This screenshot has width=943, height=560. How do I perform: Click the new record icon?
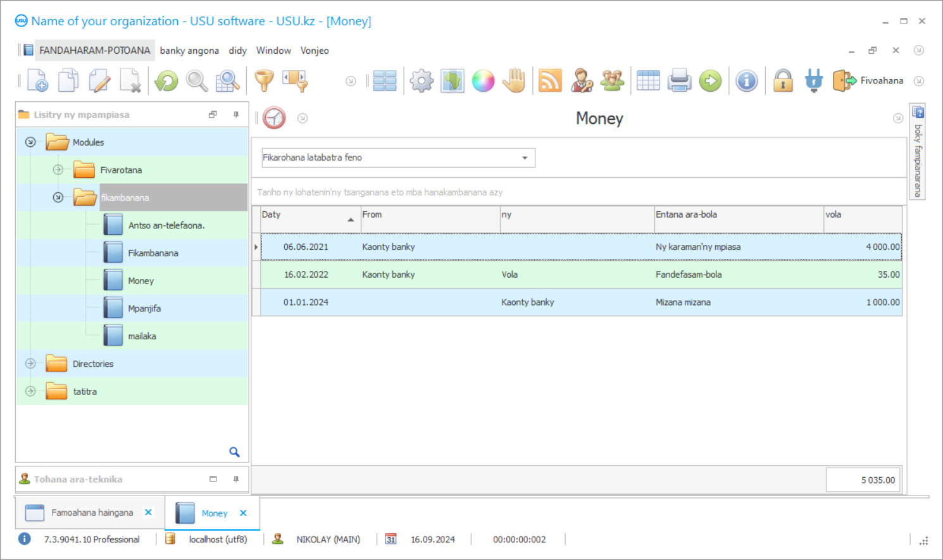coord(37,80)
